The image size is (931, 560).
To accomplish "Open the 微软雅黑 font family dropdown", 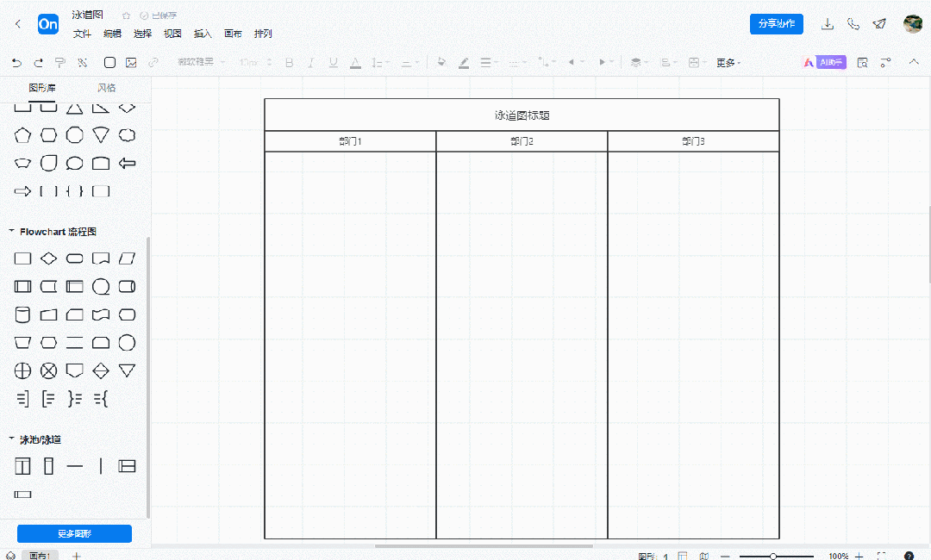I will tap(201, 62).
